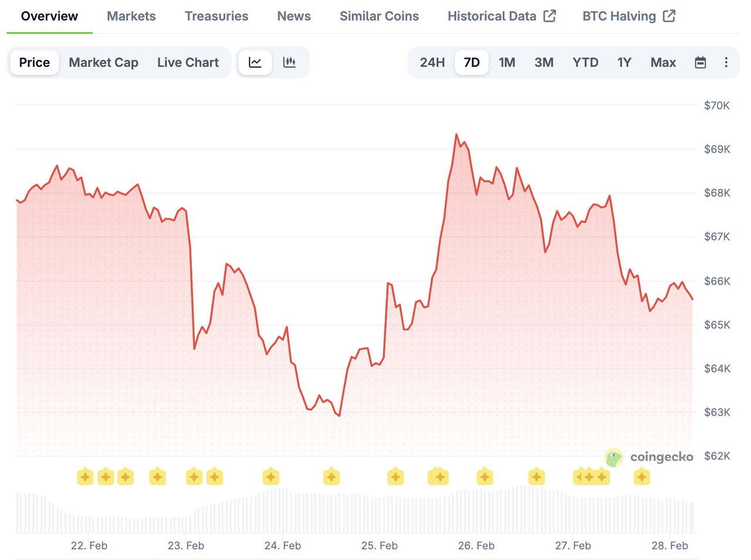This screenshot has width=751, height=560.
Task: Click the CoinGecko watermark logo
Action: pyautogui.click(x=614, y=457)
